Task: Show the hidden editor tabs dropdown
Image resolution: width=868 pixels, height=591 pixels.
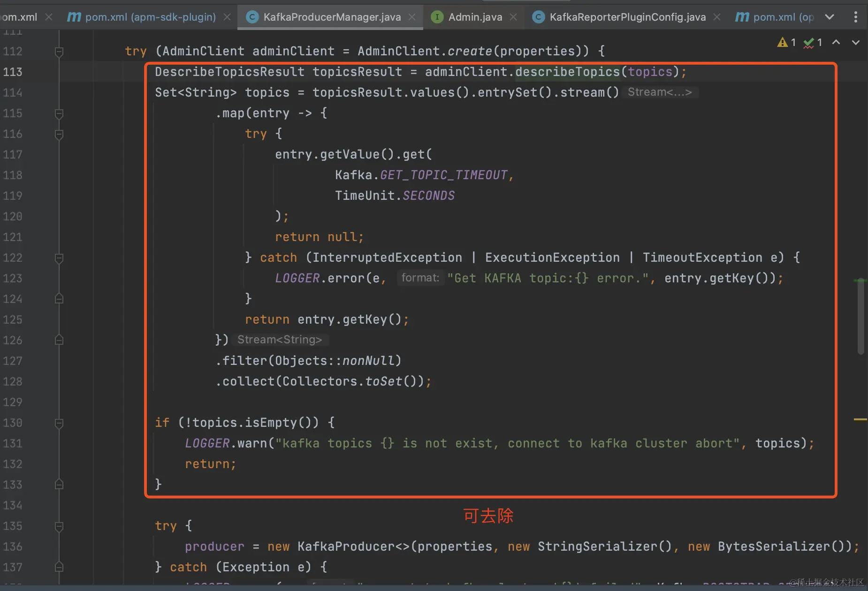Action: coord(830,17)
